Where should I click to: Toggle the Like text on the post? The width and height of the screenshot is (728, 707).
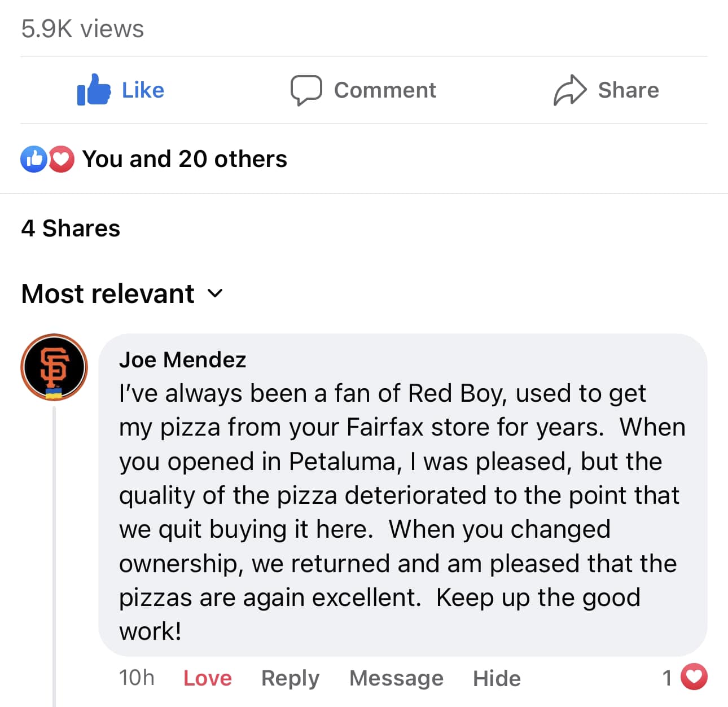pos(143,90)
